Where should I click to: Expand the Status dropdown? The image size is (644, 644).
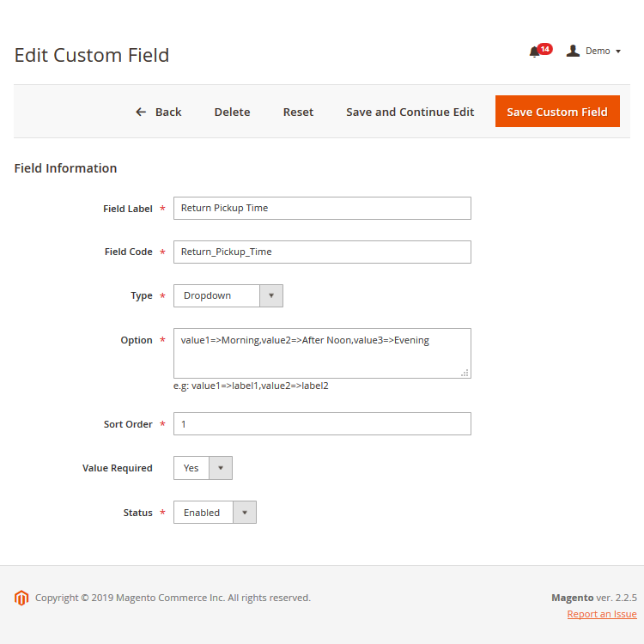[x=215, y=513]
